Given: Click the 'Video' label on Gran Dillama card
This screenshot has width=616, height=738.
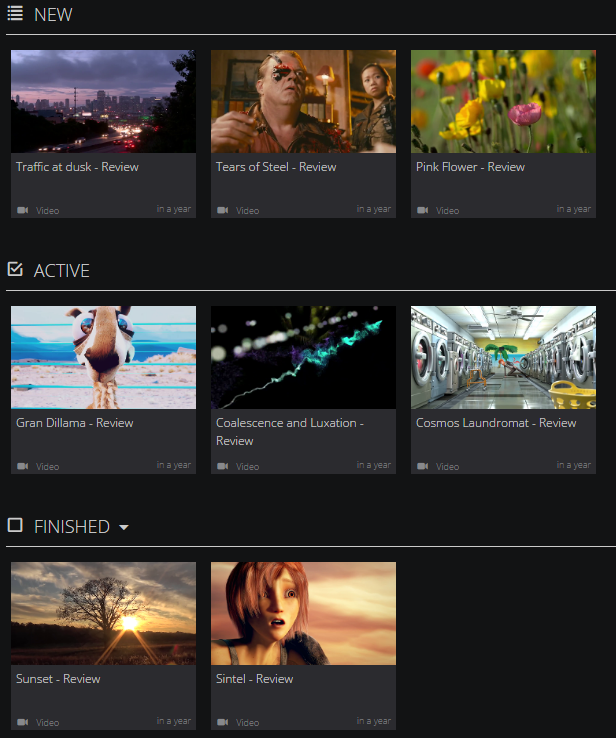Looking at the screenshot, I should [x=48, y=466].
